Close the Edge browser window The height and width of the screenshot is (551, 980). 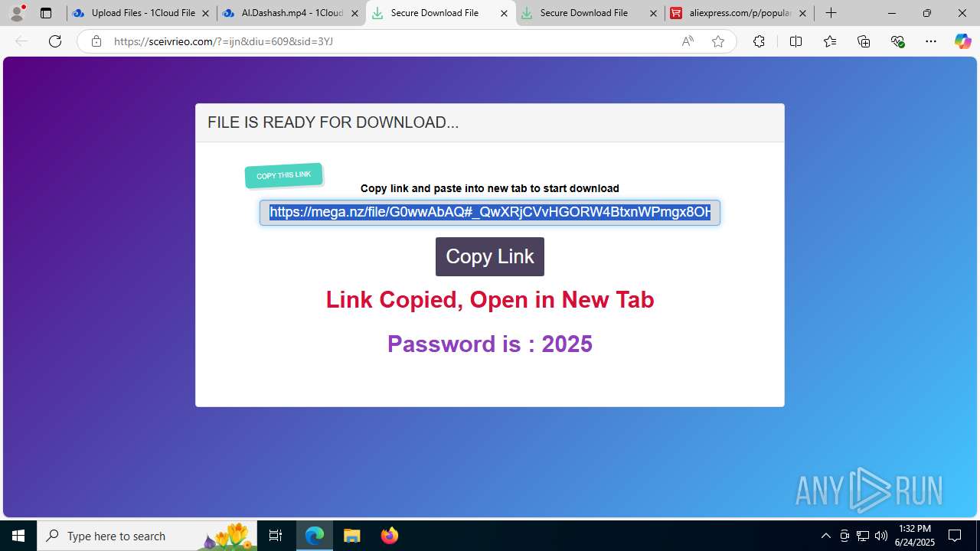[962, 13]
